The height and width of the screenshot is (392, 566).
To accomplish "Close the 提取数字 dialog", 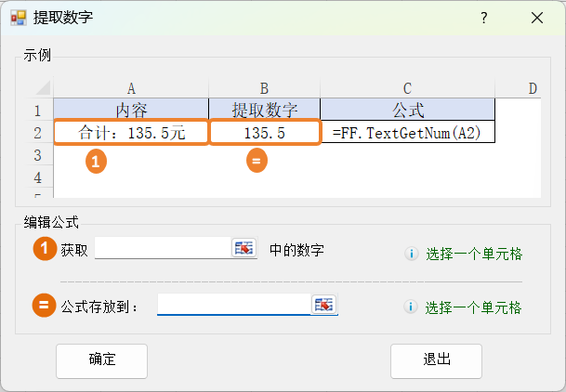I will 537,18.
